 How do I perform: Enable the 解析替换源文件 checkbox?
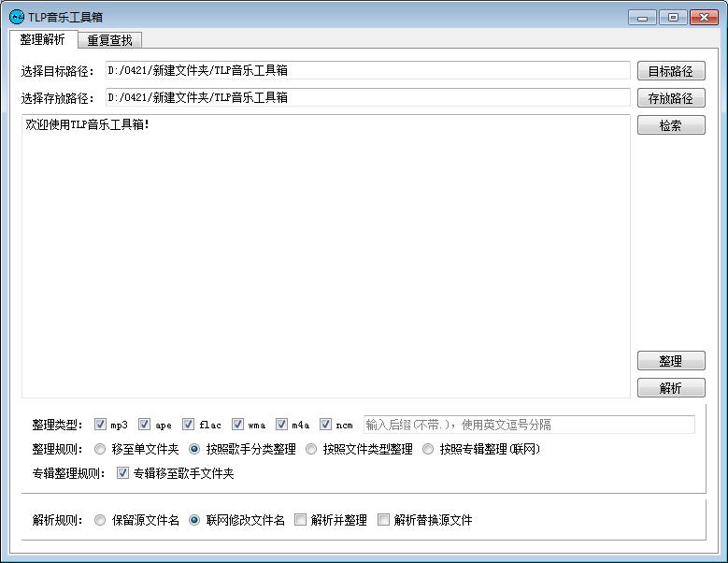pyautogui.click(x=383, y=519)
